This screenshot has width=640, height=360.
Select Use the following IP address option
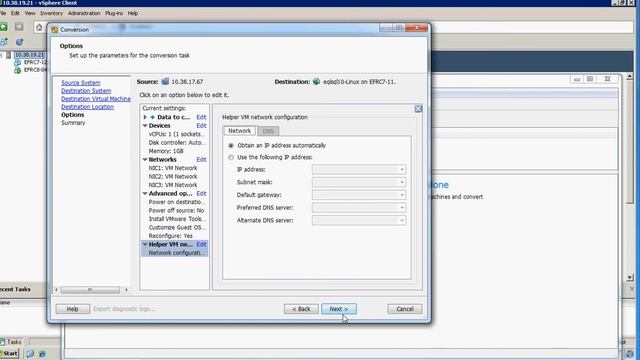231,158
